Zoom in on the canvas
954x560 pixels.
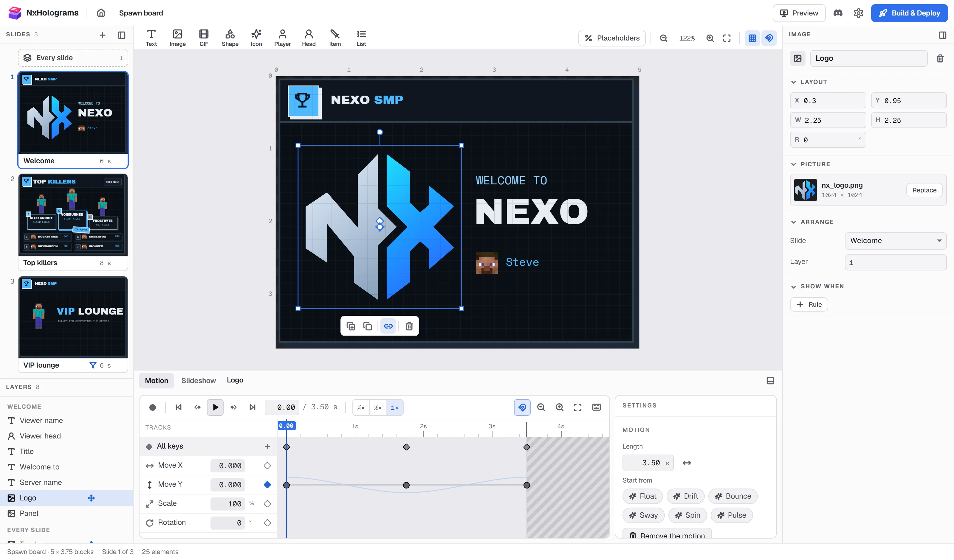click(x=710, y=38)
